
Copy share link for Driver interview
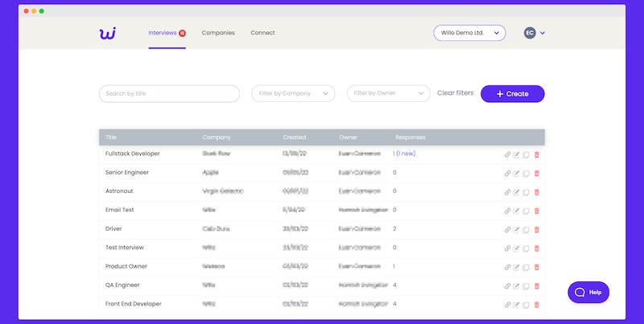(507, 230)
